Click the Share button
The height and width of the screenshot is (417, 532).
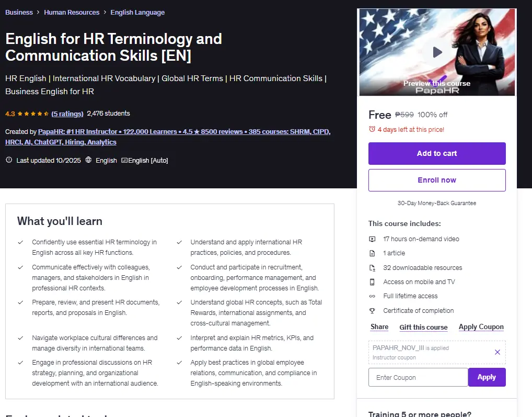tap(379, 326)
